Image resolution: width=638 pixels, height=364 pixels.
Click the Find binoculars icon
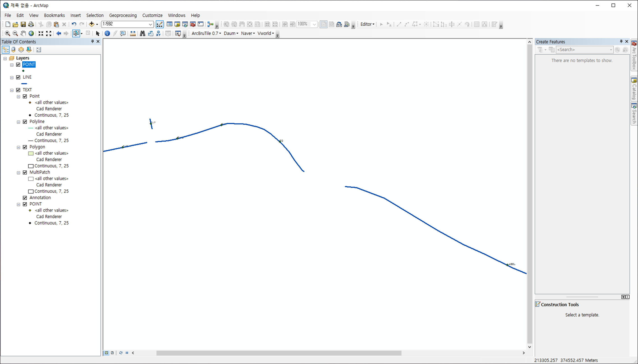tap(142, 34)
